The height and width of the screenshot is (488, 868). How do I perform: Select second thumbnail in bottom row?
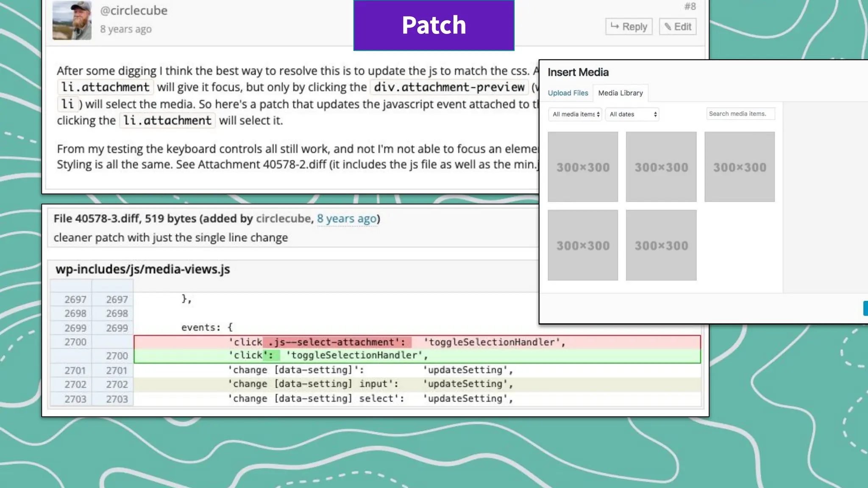661,245
